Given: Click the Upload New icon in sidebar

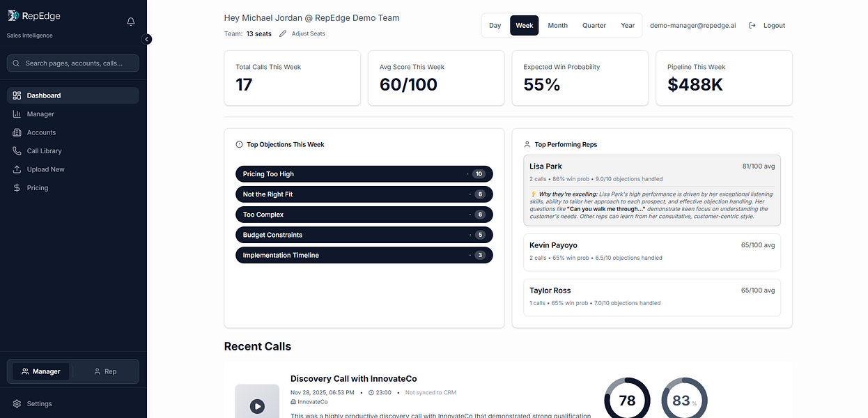Looking at the screenshot, I should (x=15, y=169).
